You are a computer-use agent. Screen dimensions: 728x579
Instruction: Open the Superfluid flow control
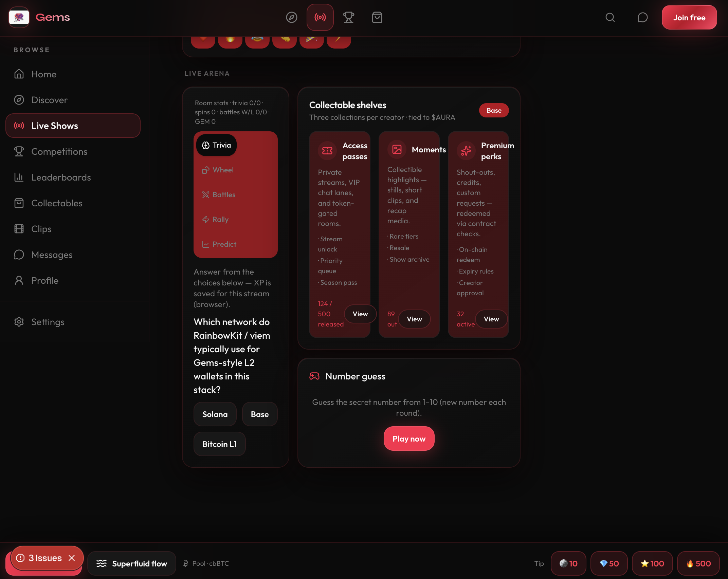click(x=132, y=563)
